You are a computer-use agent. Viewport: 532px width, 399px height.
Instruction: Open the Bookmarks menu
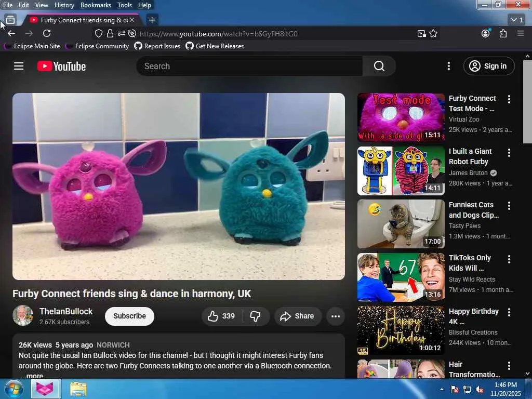[96, 5]
